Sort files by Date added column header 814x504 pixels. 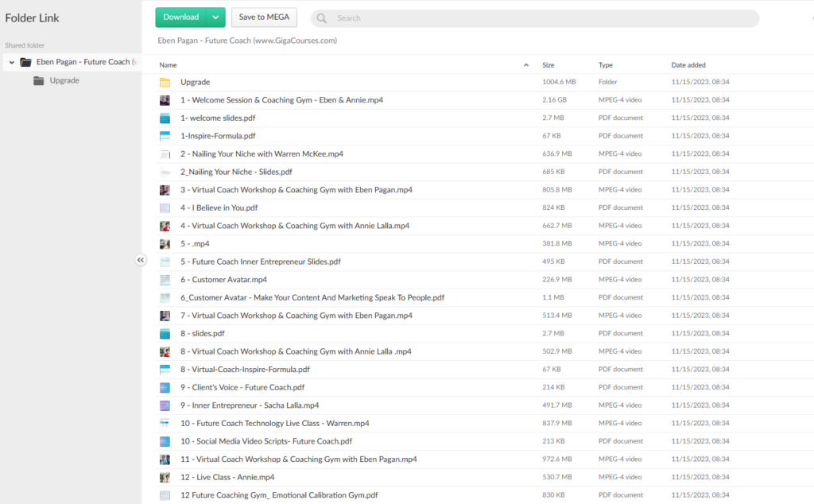(x=688, y=65)
